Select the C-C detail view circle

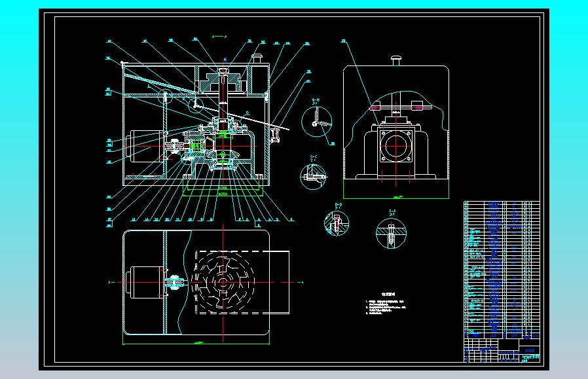[312, 174]
